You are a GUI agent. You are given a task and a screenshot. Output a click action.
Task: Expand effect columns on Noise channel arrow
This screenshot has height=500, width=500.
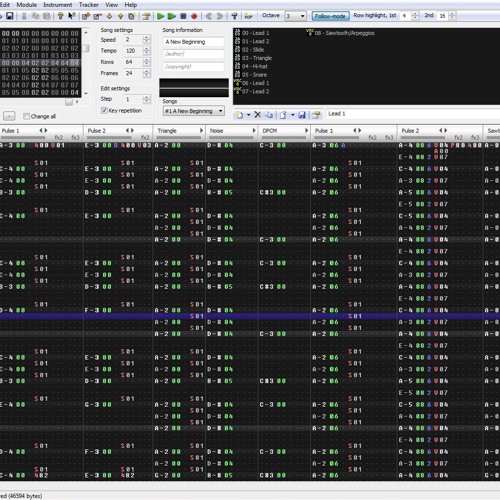coord(254,130)
